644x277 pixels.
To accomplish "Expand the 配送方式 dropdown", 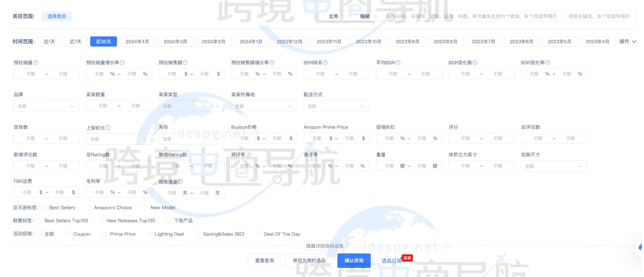I will click(x=336, y=106).
